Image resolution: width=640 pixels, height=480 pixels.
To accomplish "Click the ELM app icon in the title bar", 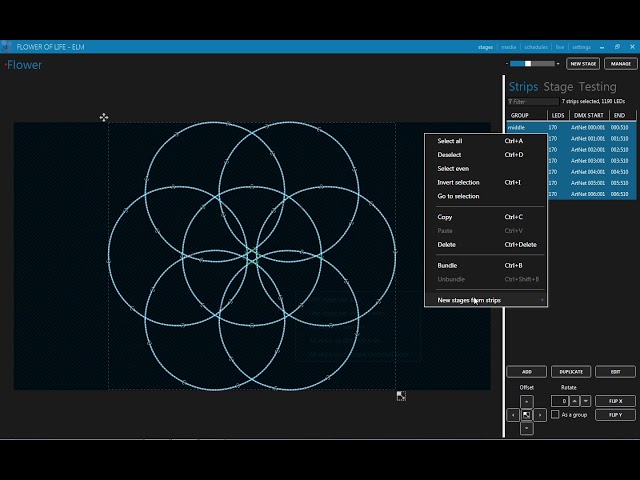I will point(7,47).
